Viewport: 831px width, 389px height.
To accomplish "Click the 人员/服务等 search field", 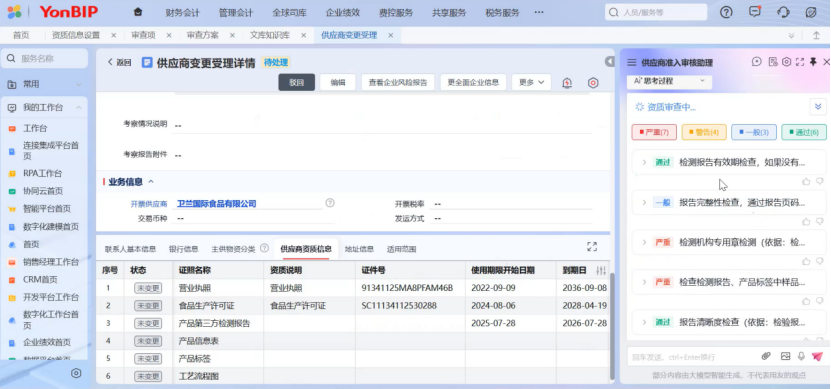I will coord(656,12).
